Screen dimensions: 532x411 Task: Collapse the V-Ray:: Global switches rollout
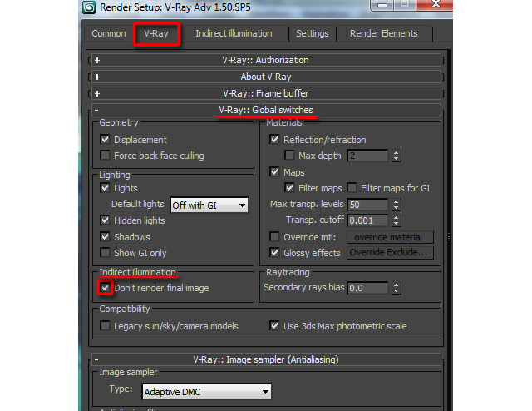(x=266, y=110)
